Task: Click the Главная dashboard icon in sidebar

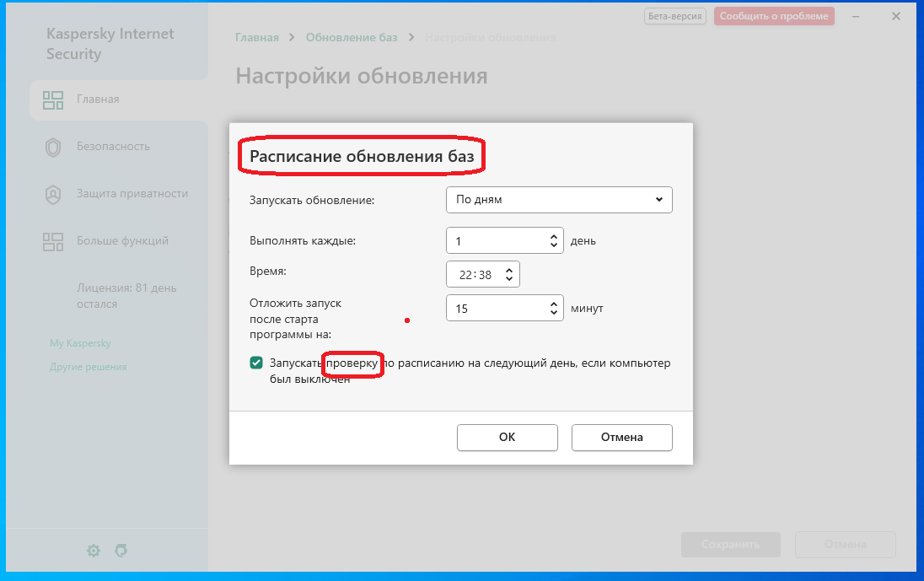Action: click(x=53, y=100)
